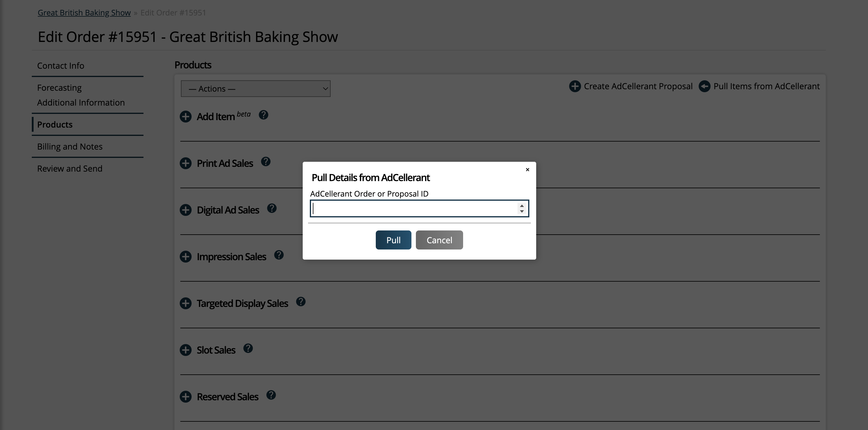
Task: Open the Review and Send section
Action: [70, 169]
